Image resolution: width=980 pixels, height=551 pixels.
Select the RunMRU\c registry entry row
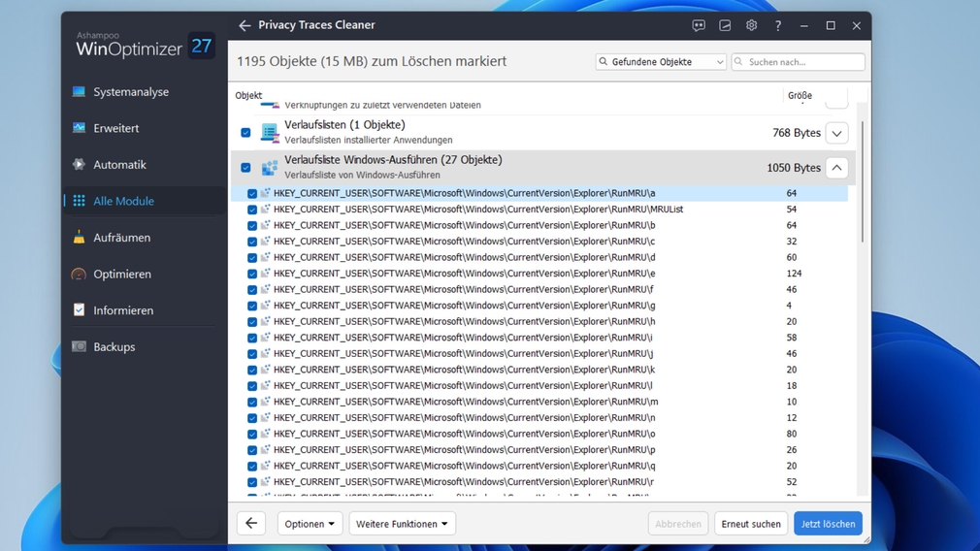(539, 242)
